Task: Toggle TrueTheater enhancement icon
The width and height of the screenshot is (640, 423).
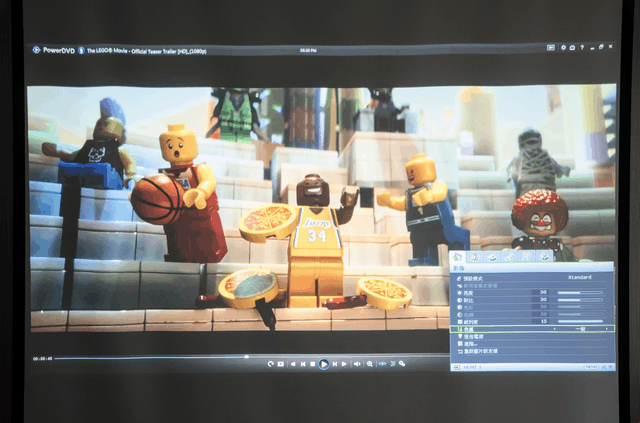Action: pyautogui.click(x=382, y=363)
